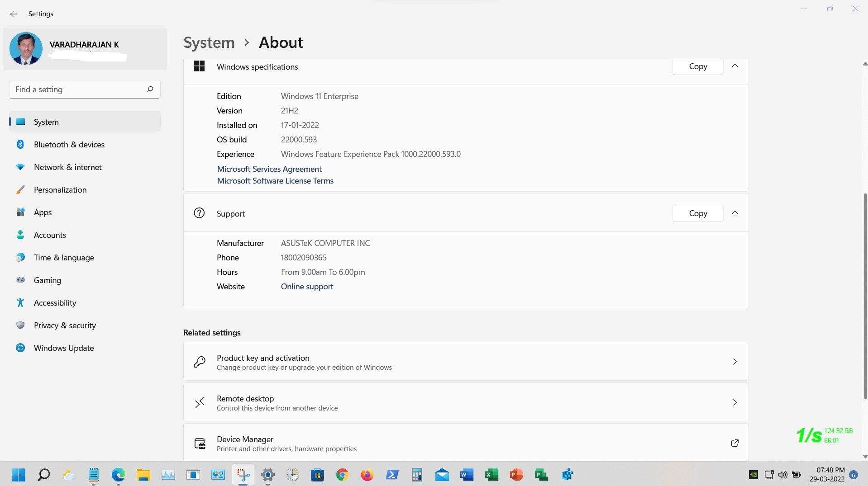Click the Windows Update sync icon
This screenshot has width=868, height=486.
click(x=20, y=348)
